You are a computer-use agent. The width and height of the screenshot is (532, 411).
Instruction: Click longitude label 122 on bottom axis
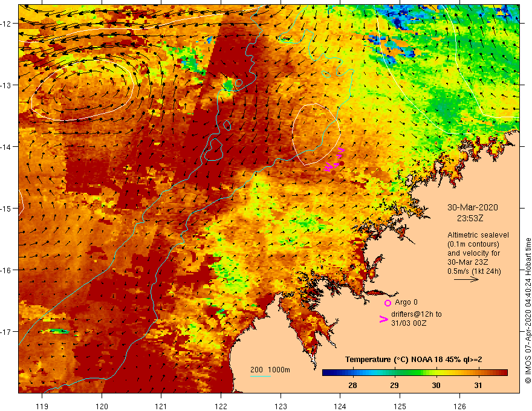point(221,406)
